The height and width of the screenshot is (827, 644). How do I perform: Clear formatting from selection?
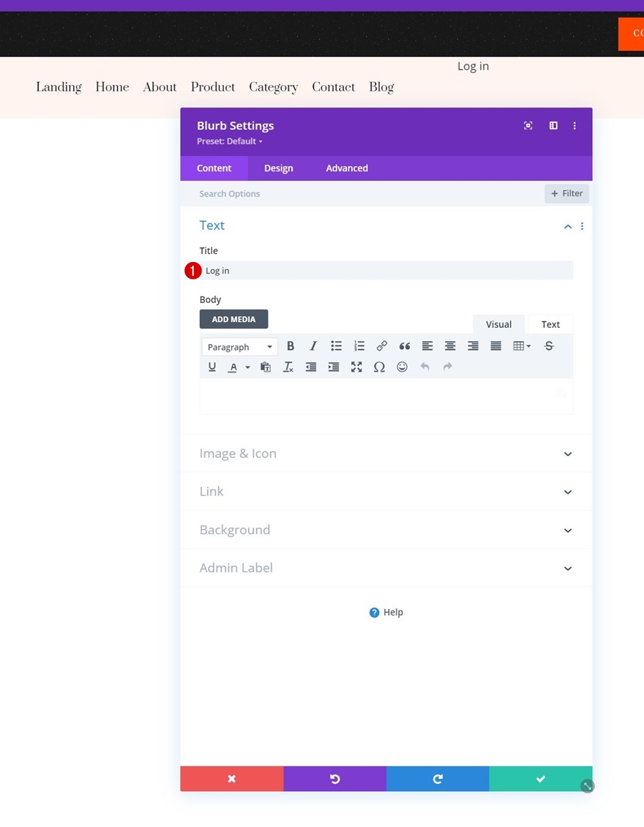pyautogui.click(x=288, y=367)
